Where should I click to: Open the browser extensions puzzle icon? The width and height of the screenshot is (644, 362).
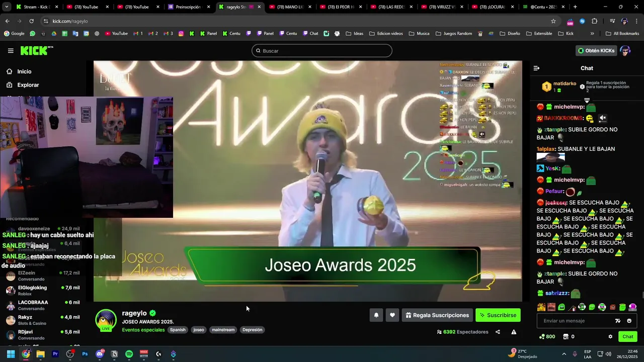594,21
